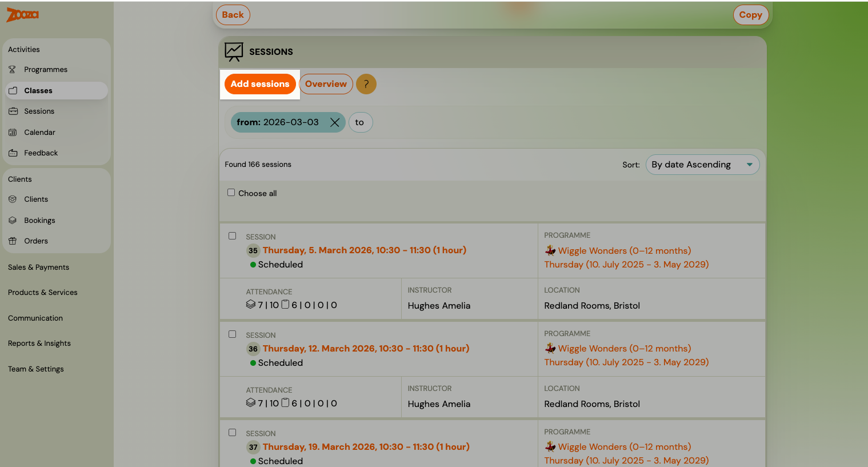The height and width of the screenshot is (467, 868).
Task: Click the Add sessions button
Action: [x=260, y=84]
